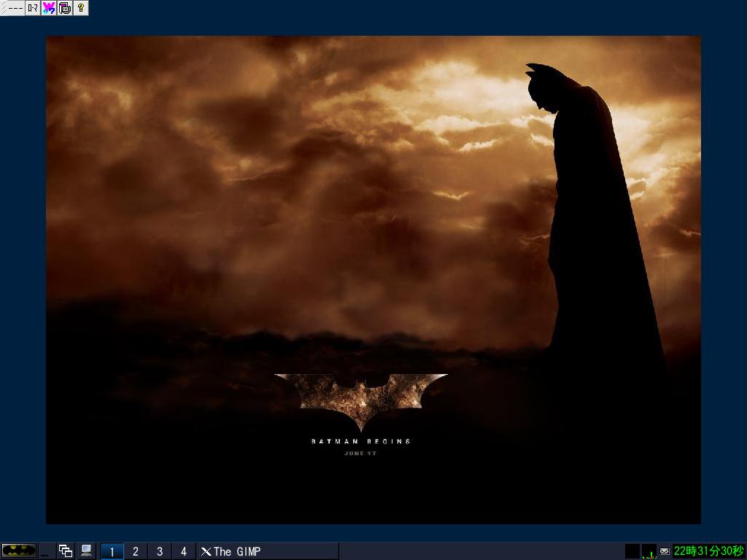Click the character mode icon on the input toolbar
The width and height of the screenshot is (747, 560).
(31, 8)
